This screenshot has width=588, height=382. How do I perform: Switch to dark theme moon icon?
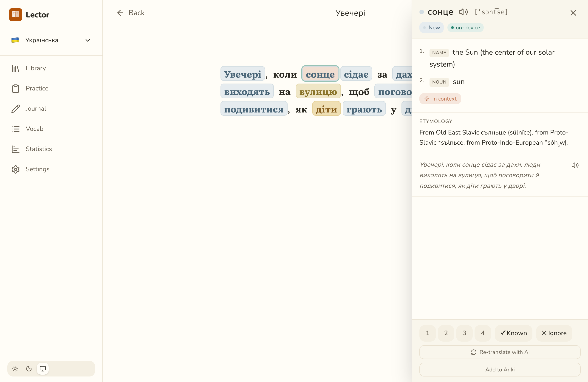point(29,369)
